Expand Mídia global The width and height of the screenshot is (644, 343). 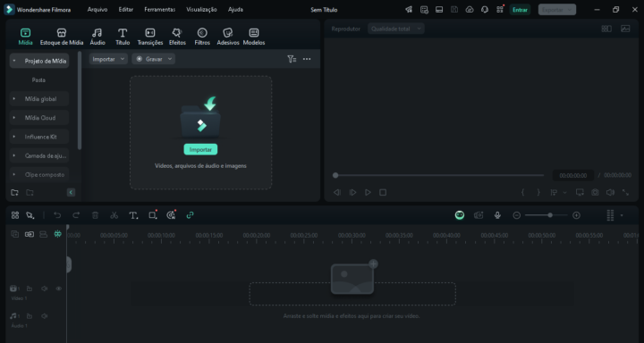click(x=14, y=99)
